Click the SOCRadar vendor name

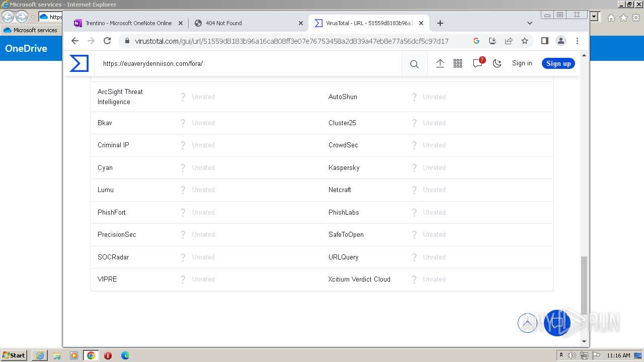[113, 257]
